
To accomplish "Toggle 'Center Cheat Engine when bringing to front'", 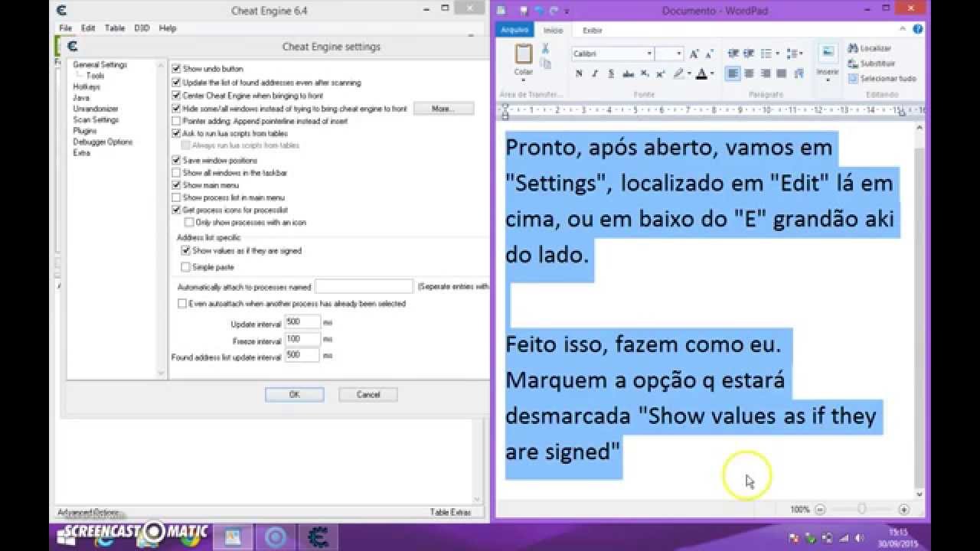I will pos(176,96).
